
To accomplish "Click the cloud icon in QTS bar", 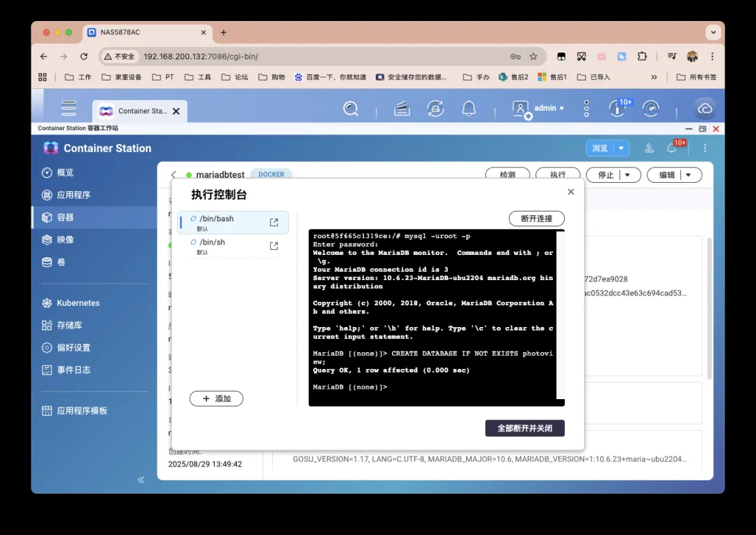I will [x=705, y=109].
